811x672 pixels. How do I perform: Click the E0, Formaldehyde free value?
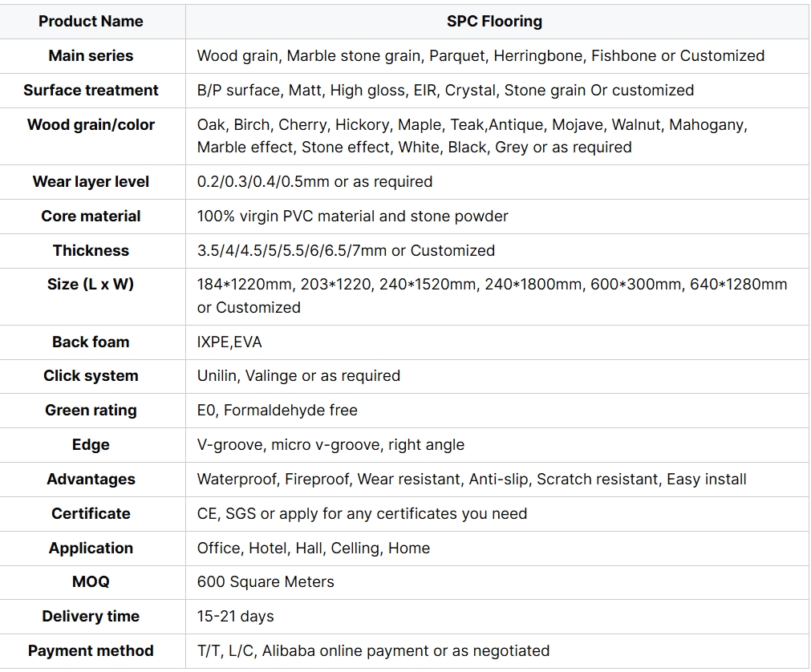point(277,411)
